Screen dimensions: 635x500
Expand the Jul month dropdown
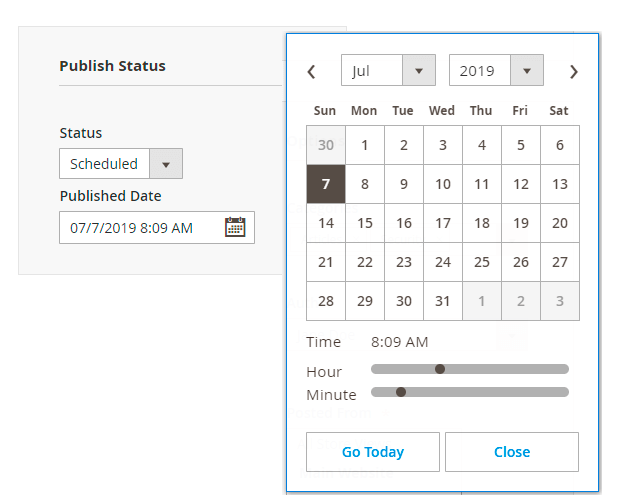[x=388, y=71]
